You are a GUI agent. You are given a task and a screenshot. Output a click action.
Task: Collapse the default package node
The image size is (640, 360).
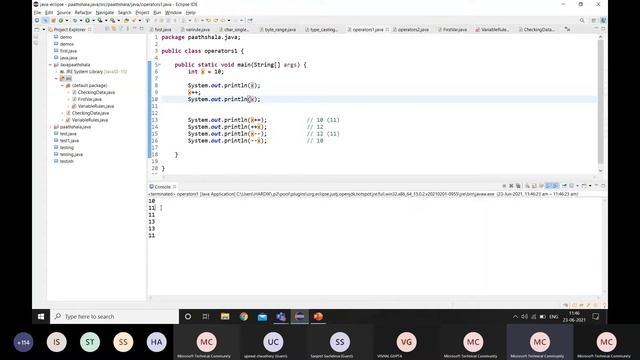tap(62, 85)
